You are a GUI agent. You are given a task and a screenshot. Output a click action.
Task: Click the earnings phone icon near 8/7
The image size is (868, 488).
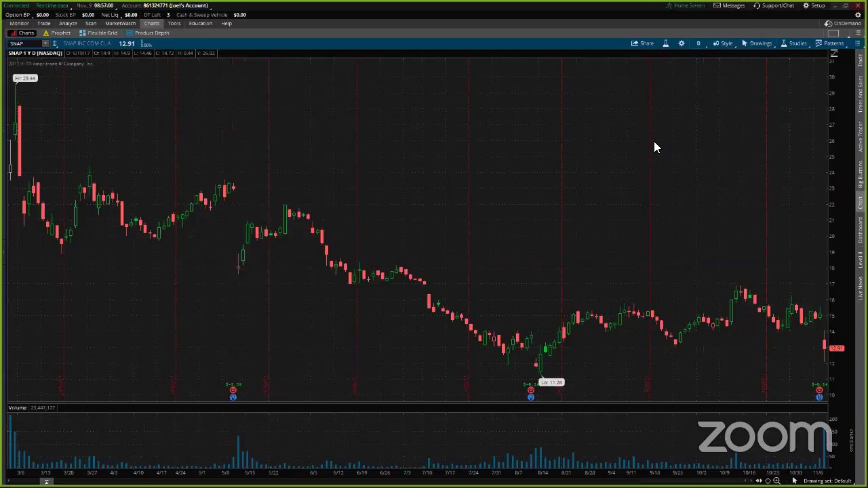(531, 390)
